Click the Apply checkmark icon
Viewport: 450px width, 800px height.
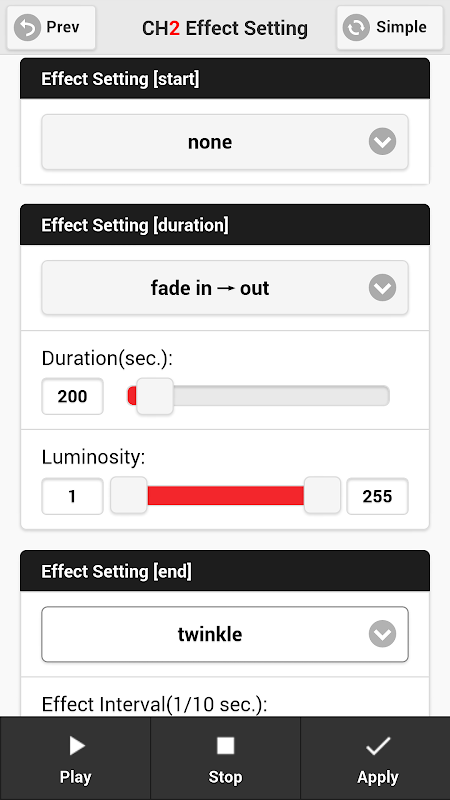pyautogui.click(x=378, y=746)
